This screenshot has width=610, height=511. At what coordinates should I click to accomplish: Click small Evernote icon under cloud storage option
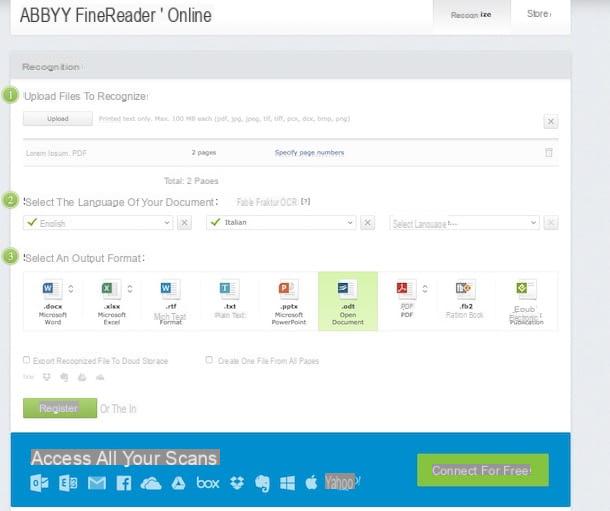(x=64, y=377)
